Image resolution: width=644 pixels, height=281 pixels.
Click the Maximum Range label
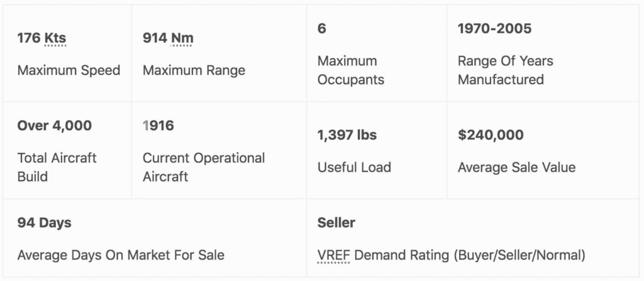(194, 70)
